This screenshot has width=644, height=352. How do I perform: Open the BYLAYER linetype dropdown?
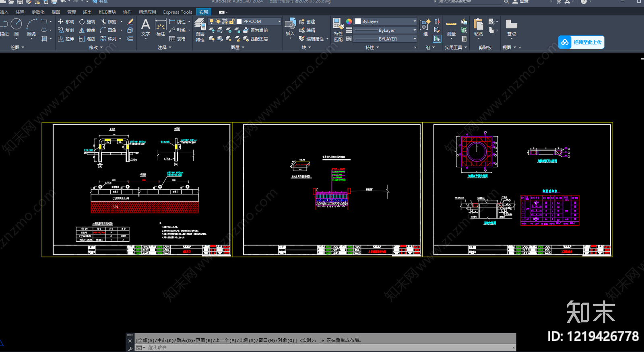tap(385, 39)
